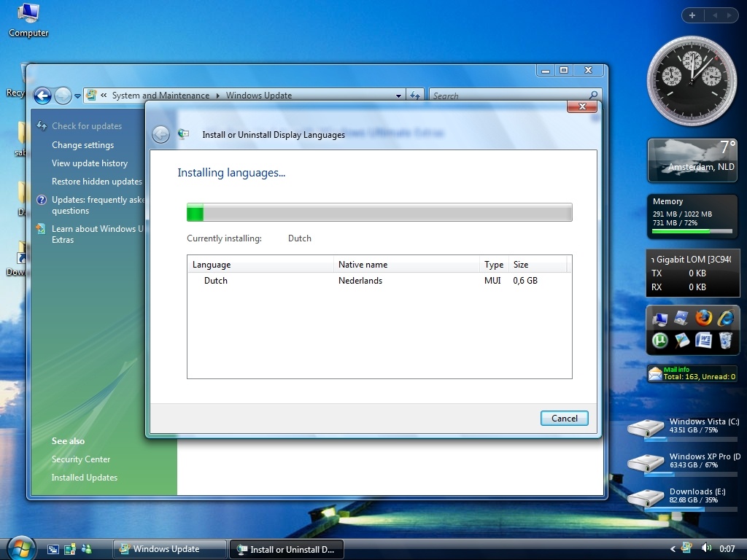Click System and Maintenance breadcrumb
The width and height of the screenshot is (747, 560).
tap(160, 96)
